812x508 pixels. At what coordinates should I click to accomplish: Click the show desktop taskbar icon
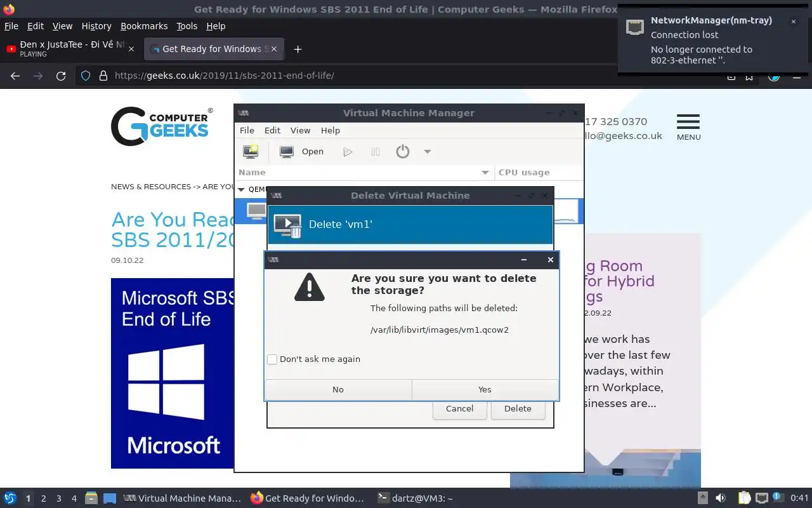point(110,498)
